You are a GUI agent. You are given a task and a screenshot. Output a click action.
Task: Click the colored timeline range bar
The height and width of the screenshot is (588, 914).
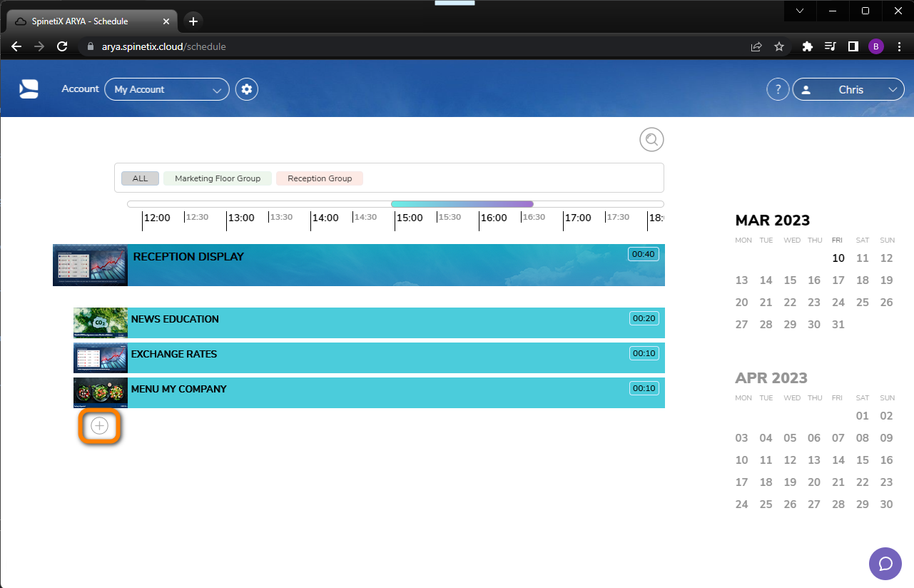(462, 203)
